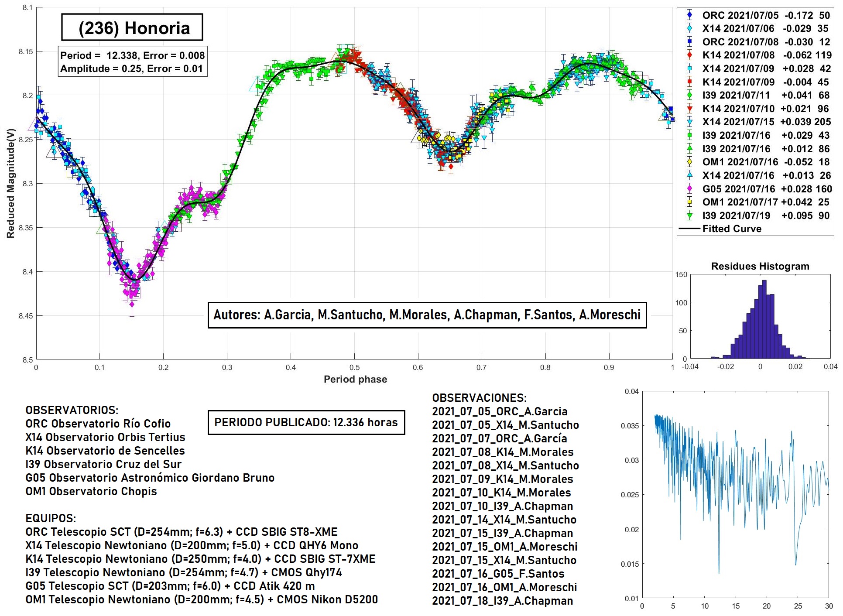
Task: Click the 'Fitted Curve' legend entry
Action: coord(721,229)
